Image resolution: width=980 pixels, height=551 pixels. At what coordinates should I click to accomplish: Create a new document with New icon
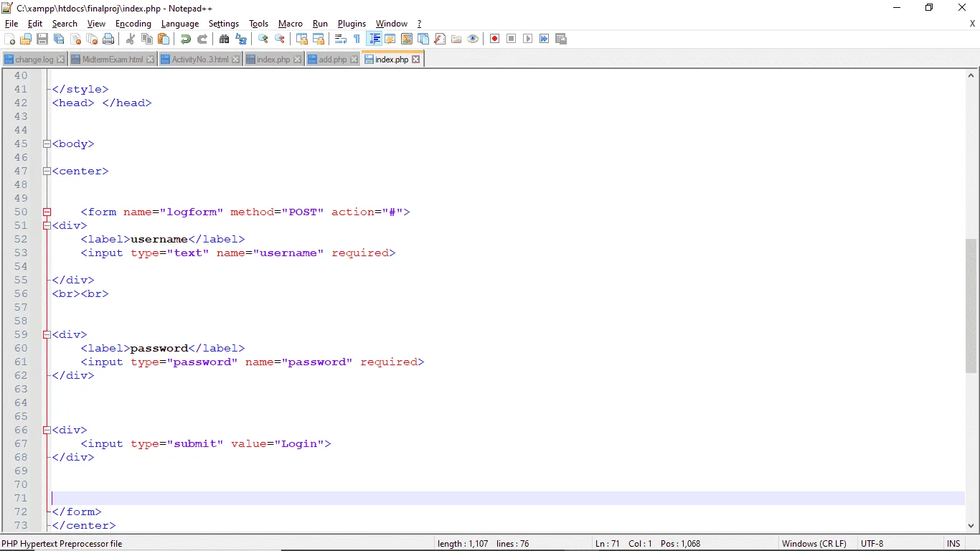click(9, 39)
